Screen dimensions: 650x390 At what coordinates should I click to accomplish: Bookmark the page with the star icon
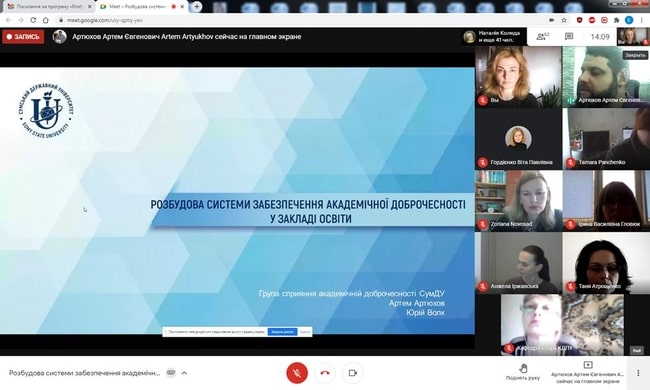click(x=564, y=20)
